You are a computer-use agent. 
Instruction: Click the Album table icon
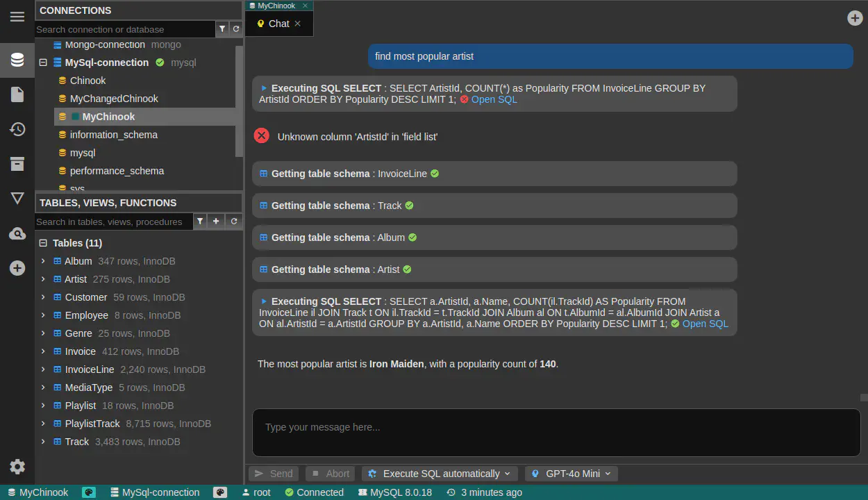(58, 261)
